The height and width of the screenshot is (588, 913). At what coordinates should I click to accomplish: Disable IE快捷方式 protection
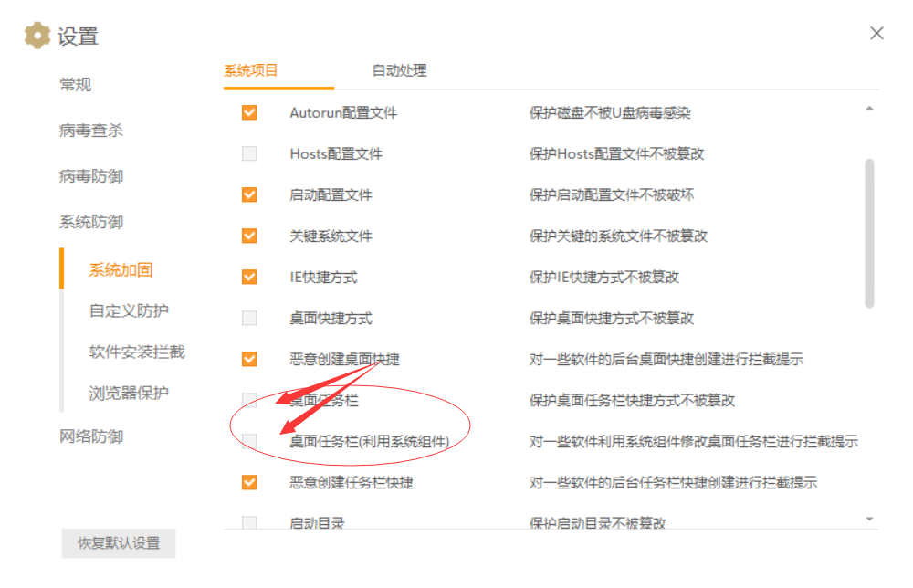pos(248,277)
